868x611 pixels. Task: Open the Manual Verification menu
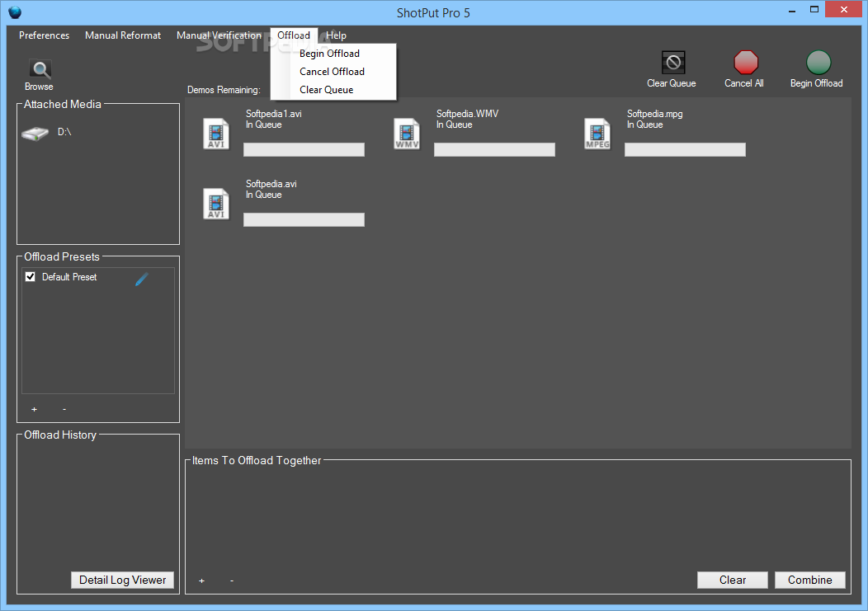click(x=219, y=35)
